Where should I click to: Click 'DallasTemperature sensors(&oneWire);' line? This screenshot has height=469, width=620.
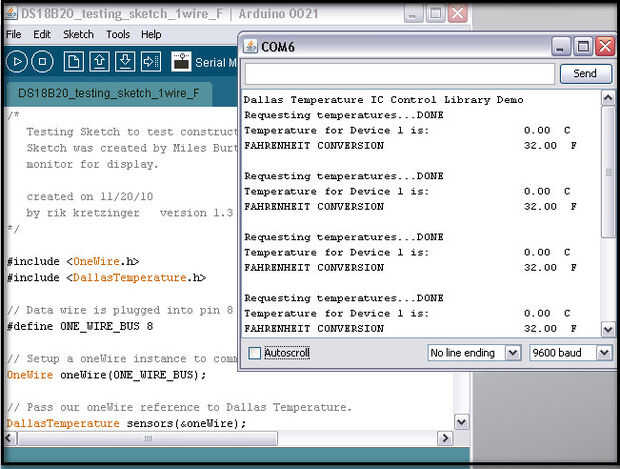(127, 424)
